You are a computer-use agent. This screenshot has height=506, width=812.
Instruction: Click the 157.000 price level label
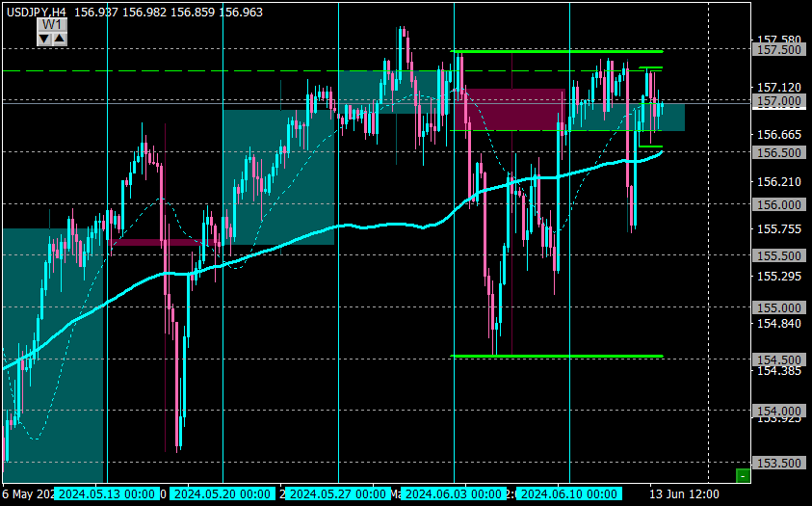(x=779, y=101)
